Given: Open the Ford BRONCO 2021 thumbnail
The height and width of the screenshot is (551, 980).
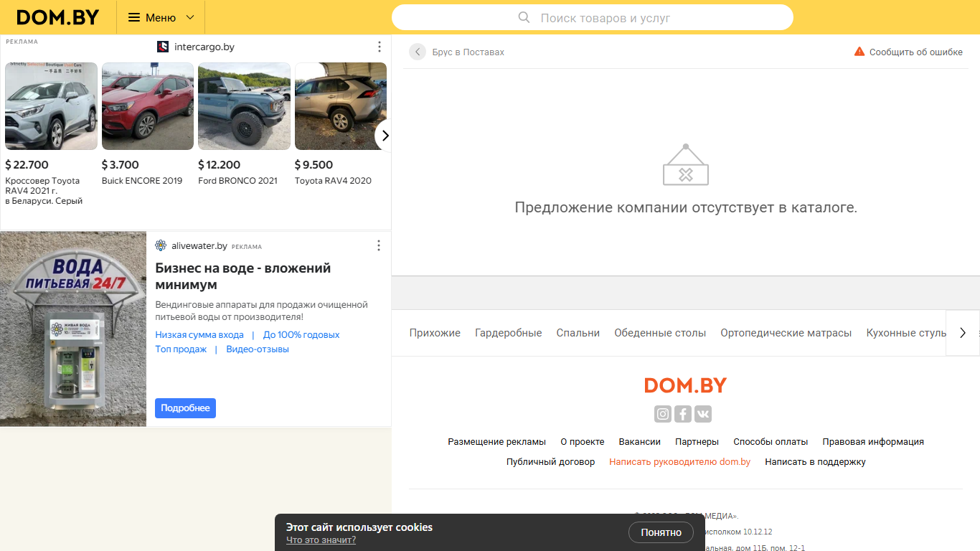Looking at the screenshot, I should tap(244, 106).
